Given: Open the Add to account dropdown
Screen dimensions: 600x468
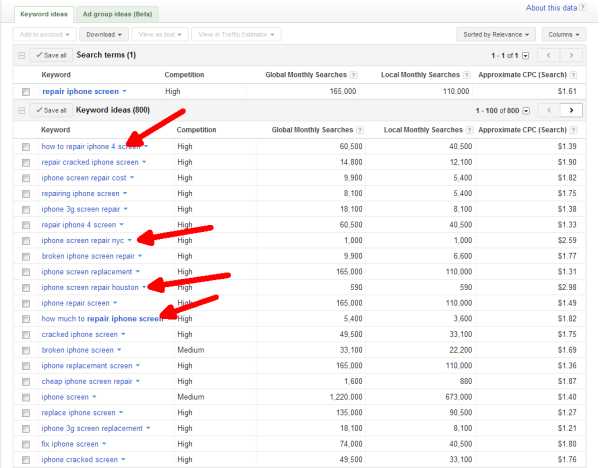Looking at the screenshot, I should [44, 34].
